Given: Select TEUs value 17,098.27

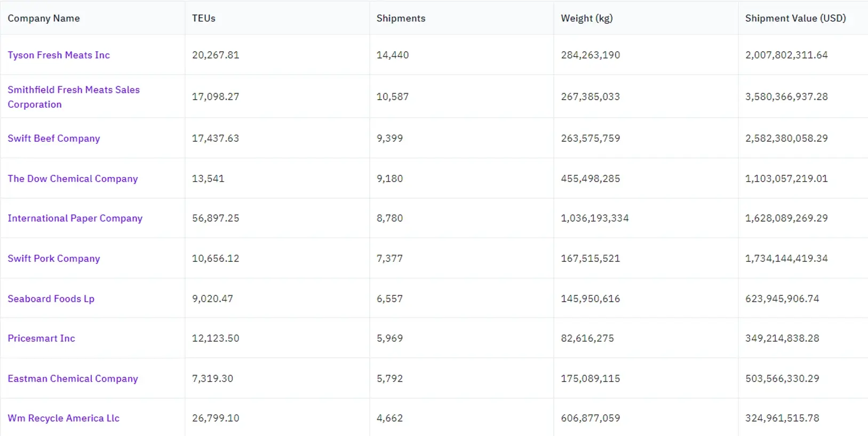Looking at the screenshot, I should tap(216, 97).
